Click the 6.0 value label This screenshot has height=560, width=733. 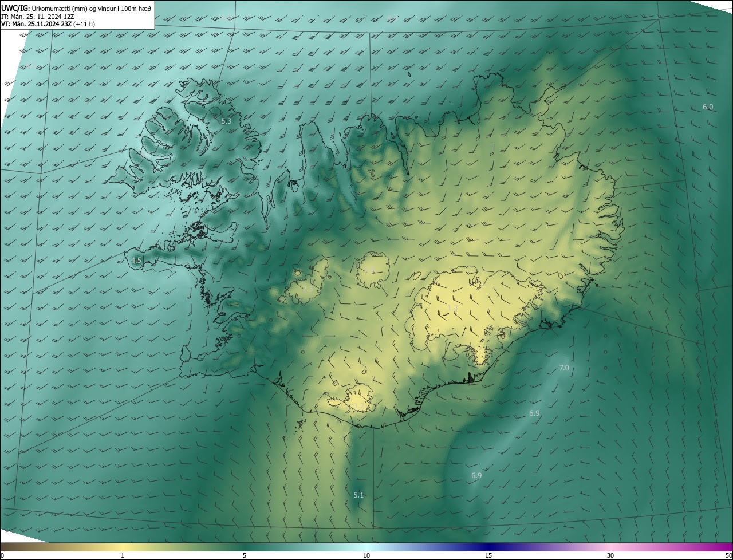tap(708, 107)
